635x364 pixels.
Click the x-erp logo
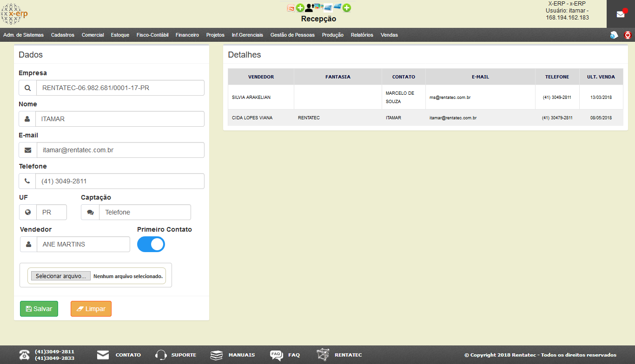(x=14, y=14)
